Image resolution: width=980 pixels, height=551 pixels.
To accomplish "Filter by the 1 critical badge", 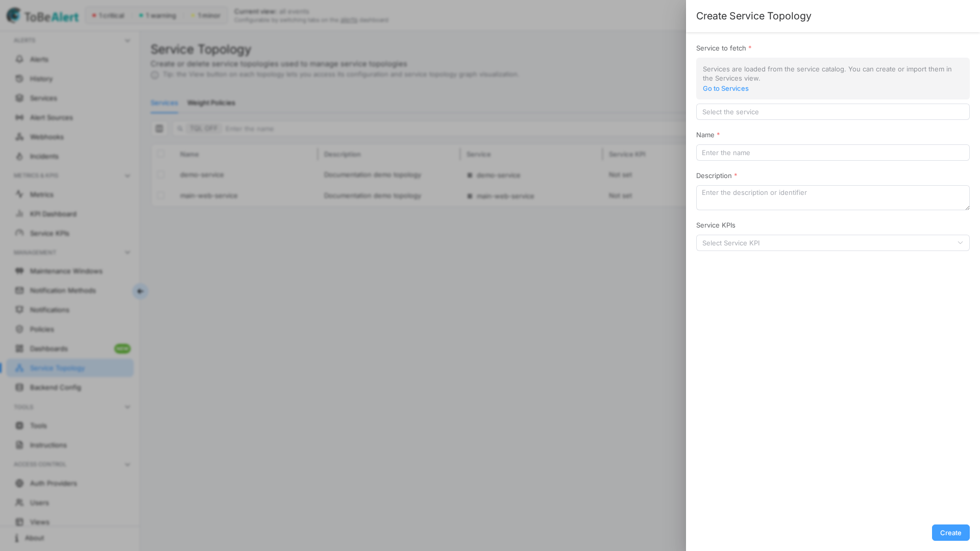I will [x=108, y=15].
